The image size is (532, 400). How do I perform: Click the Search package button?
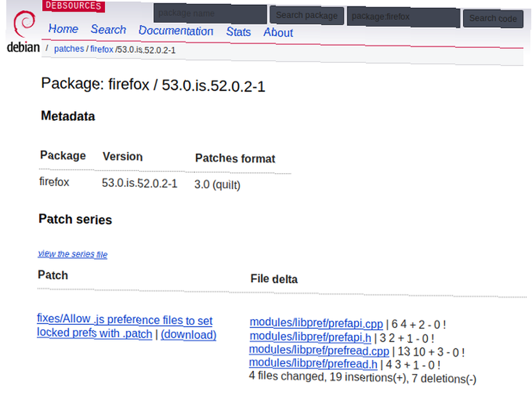coord(307,15)
